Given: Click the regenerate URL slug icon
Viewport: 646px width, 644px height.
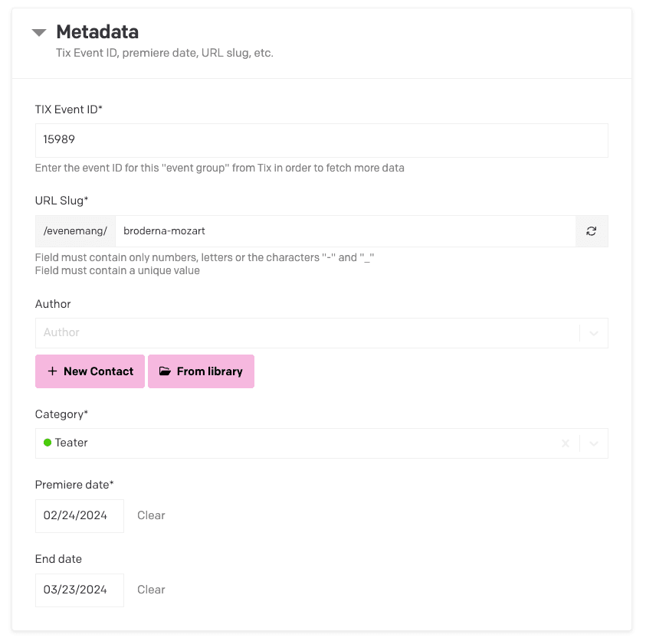Looking at the screenshot, I should coord(592,231).
